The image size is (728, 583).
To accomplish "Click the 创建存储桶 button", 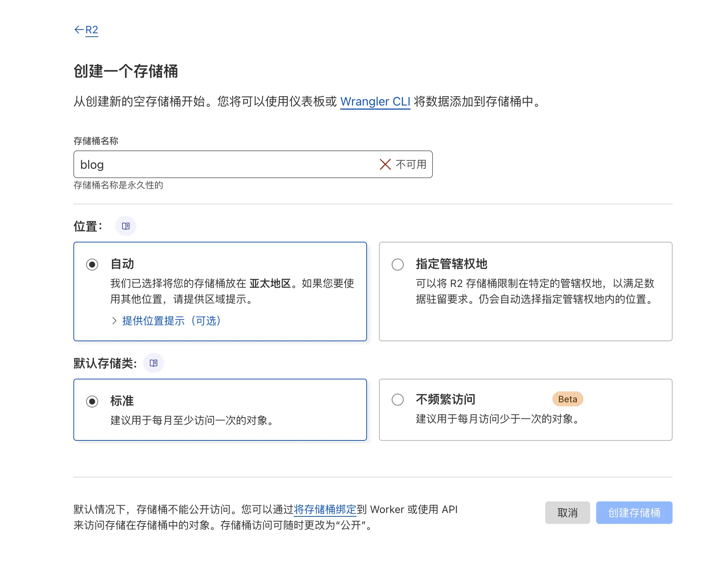I will click(634, 513).
